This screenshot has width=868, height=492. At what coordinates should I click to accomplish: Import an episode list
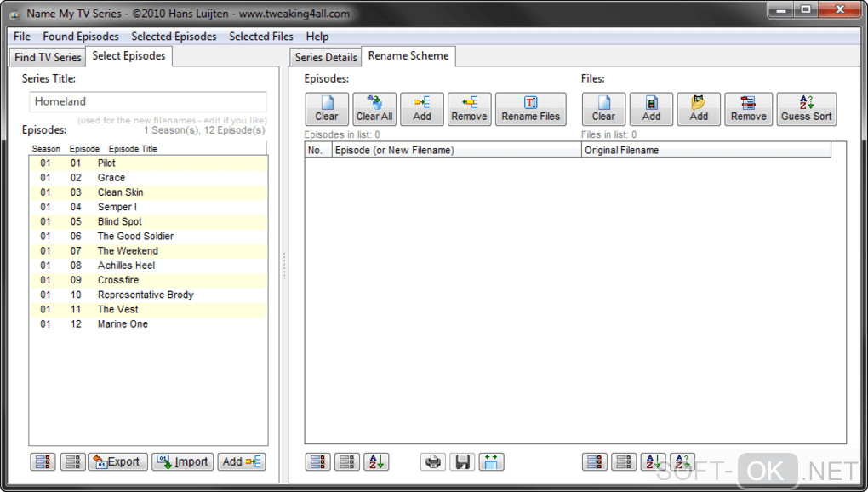click(x=183, y=461)
